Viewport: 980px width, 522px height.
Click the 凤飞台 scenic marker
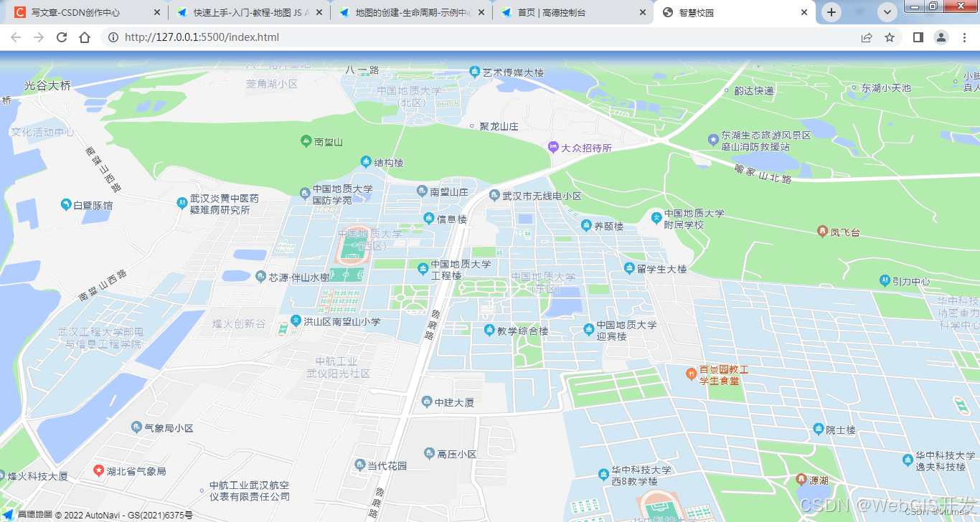(x=822, y=231)
